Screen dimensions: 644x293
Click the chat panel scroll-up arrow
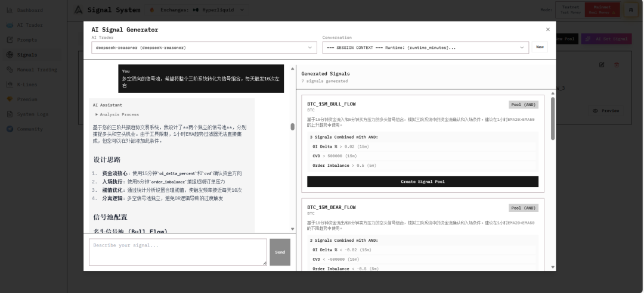point(292,68)
